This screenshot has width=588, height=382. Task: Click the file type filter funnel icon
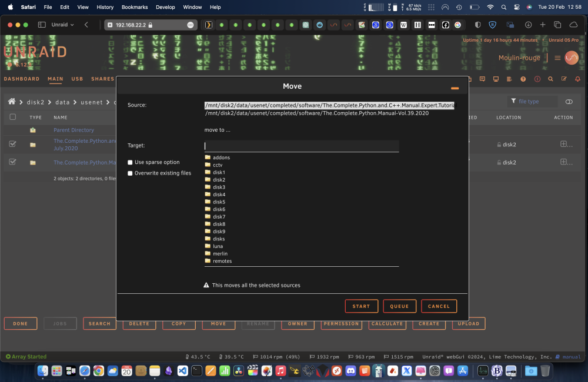click(x=513, y=101)
